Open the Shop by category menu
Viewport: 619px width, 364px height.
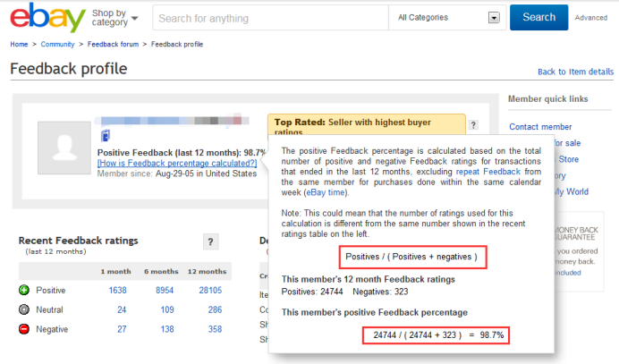click(x=115, y=18)
